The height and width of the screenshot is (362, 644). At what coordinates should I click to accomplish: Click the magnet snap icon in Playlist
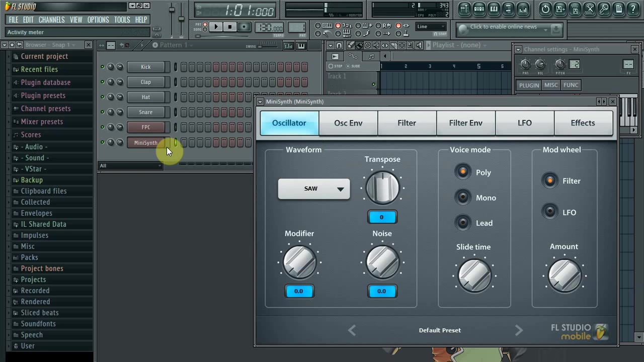339,46
